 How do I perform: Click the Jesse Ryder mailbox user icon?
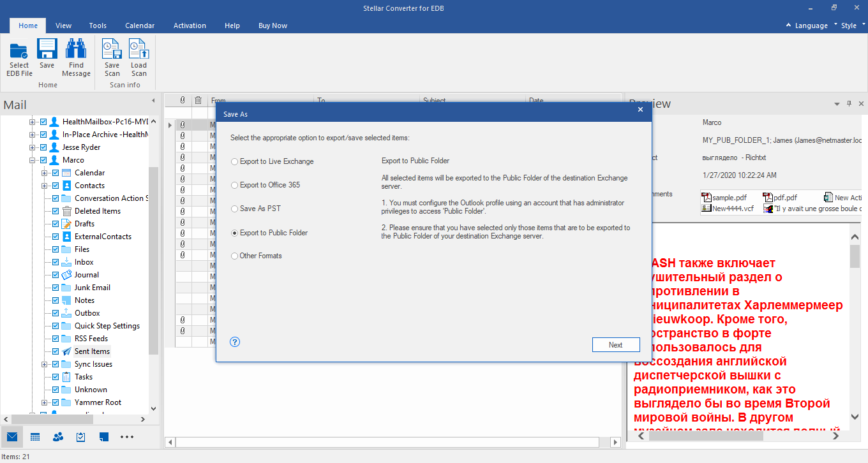(x=54, y=147)
